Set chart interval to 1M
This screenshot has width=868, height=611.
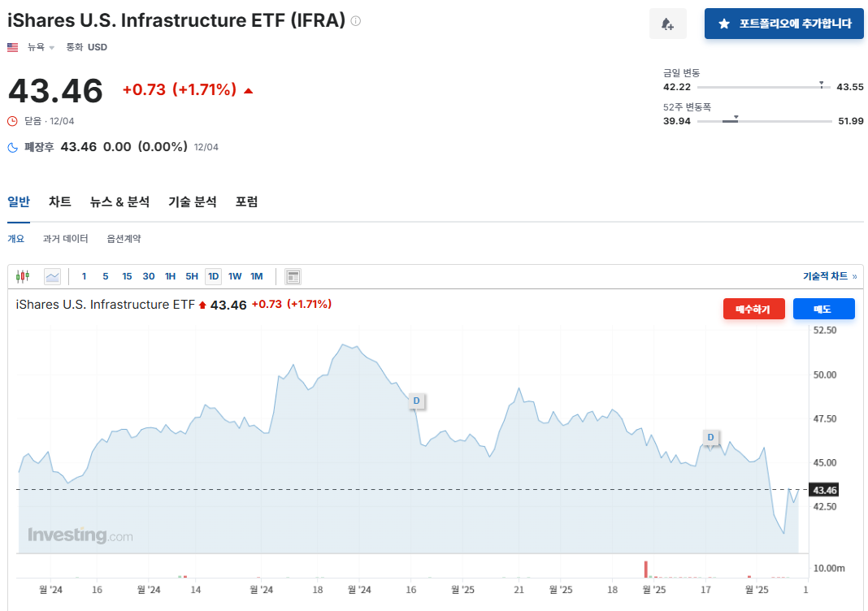point(256,276)
